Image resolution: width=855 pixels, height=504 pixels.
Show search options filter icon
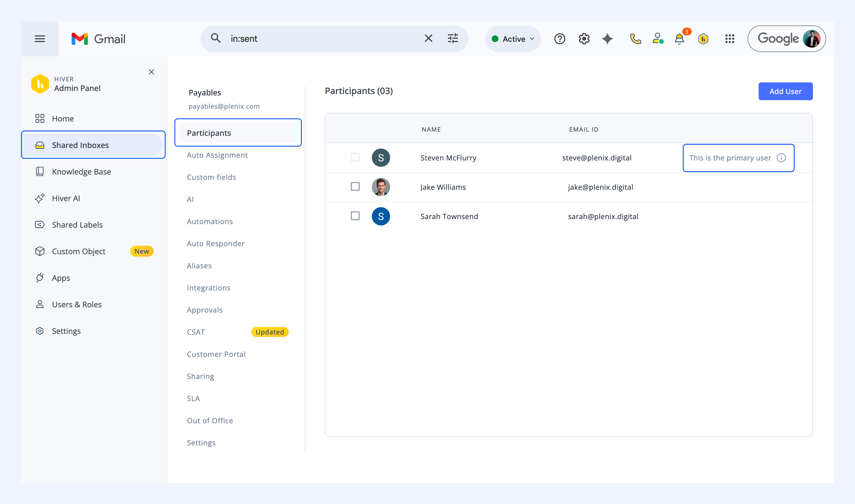point(453,38)
